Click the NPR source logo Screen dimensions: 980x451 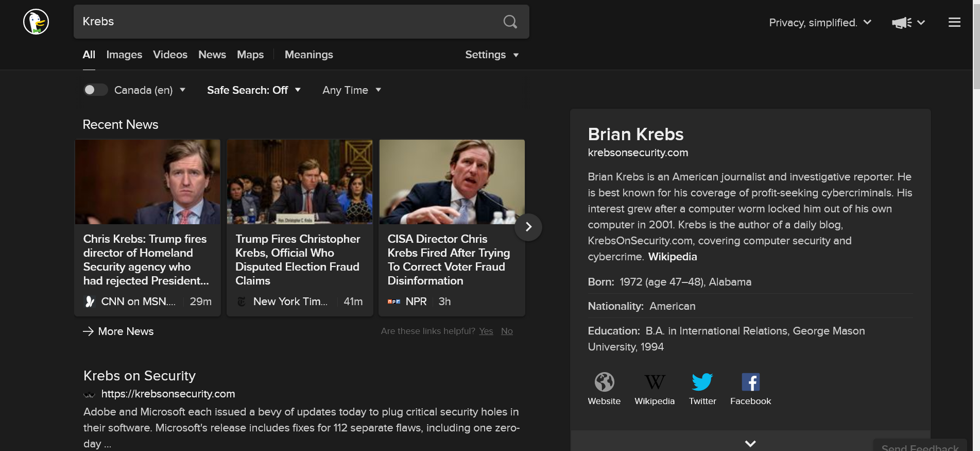click(x=394, y=302)
